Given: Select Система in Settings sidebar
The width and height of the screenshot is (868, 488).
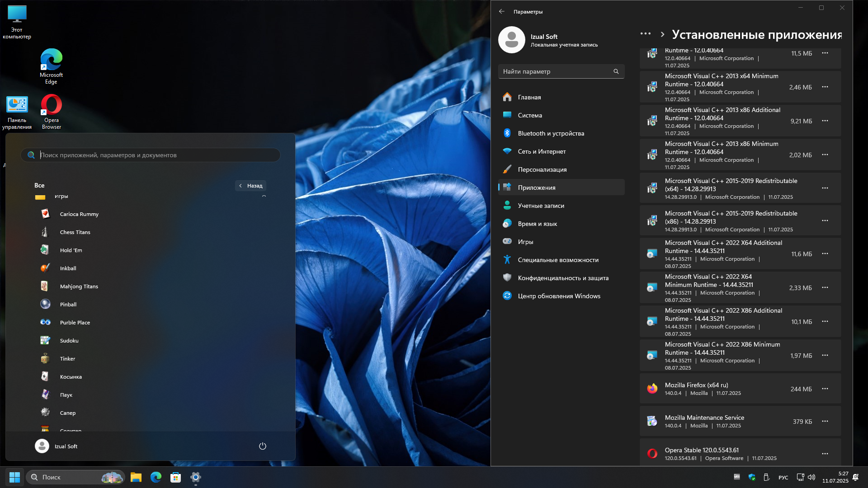Looking at the screenshot, I should tap(561, 115).
